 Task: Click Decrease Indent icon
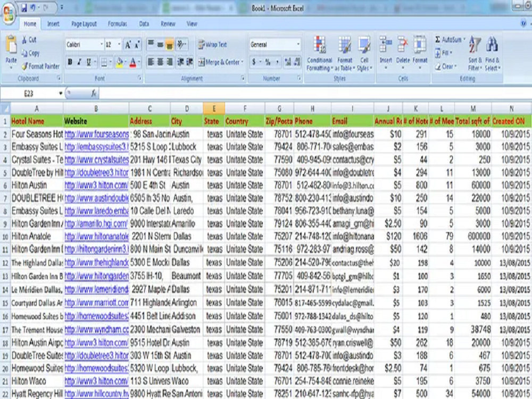click(181, 62)
